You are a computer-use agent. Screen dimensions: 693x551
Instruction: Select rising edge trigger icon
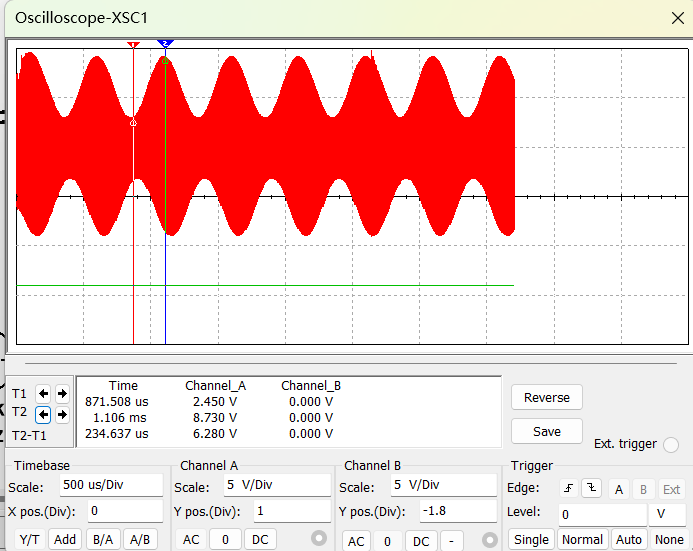click(x=569, y=488)
